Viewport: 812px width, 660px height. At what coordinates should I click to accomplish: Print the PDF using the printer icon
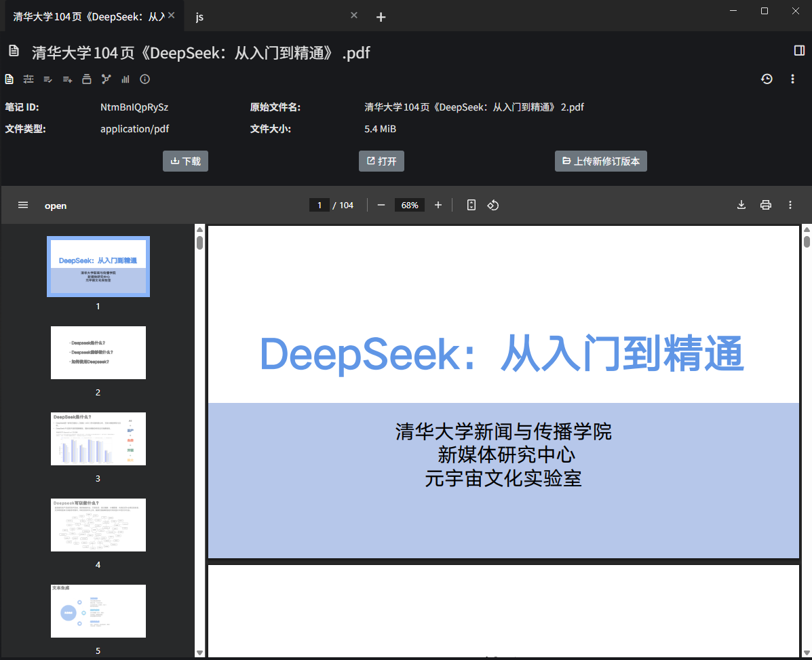(766, 205)
